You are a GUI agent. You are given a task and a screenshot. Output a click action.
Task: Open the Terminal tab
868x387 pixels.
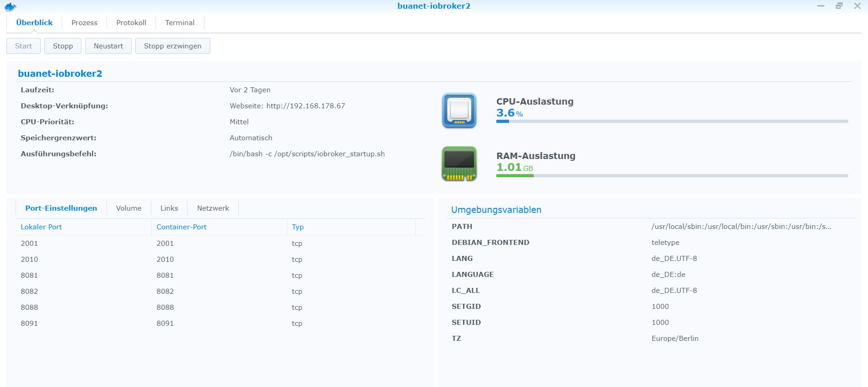click(180, 22)
